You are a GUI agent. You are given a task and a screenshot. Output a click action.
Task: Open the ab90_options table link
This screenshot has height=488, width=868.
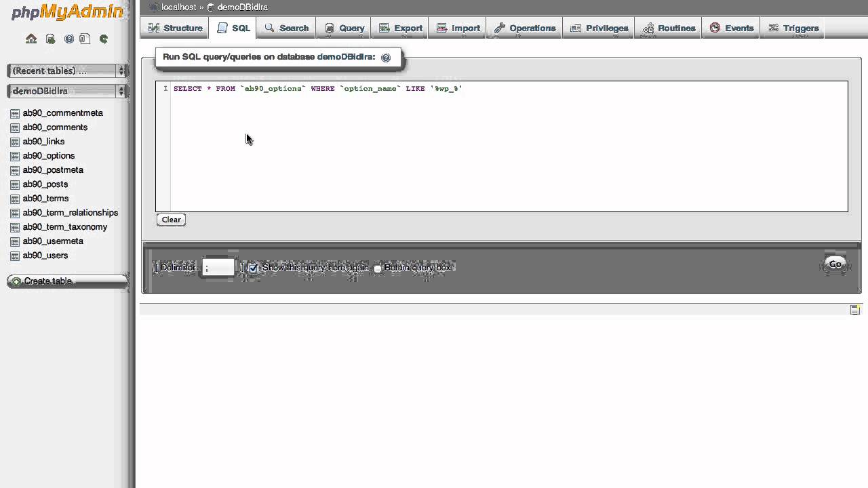pyautogui.click(x=49, y=156)
